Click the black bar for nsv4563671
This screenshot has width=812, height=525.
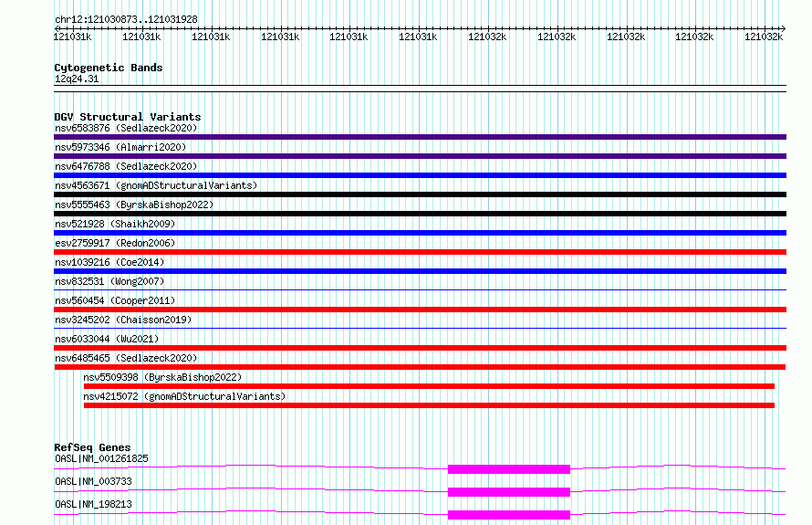420,194
